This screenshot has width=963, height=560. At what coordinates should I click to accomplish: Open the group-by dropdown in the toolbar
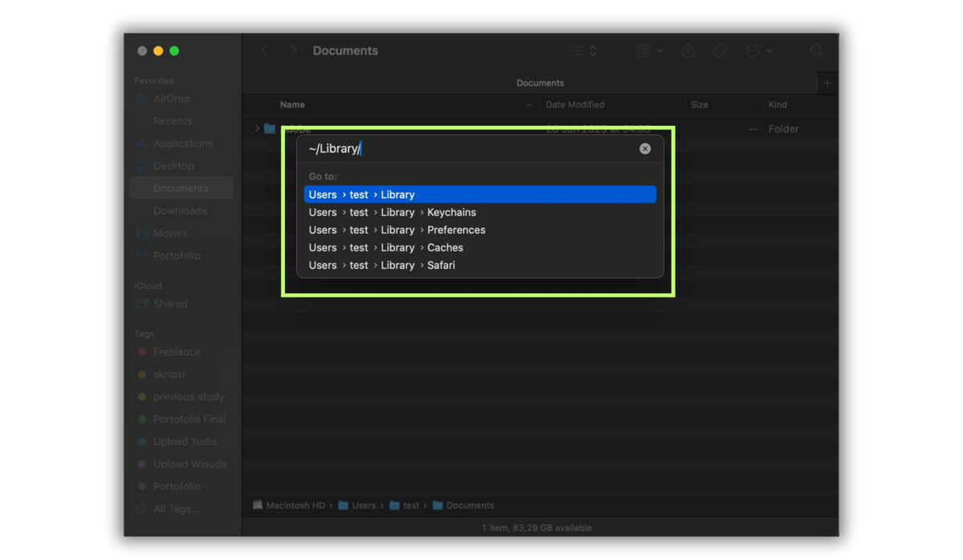click(648, 50)
